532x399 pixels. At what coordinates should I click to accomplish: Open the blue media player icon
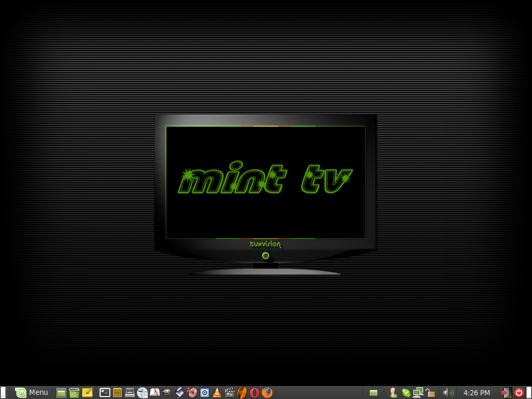click(205, 393)
